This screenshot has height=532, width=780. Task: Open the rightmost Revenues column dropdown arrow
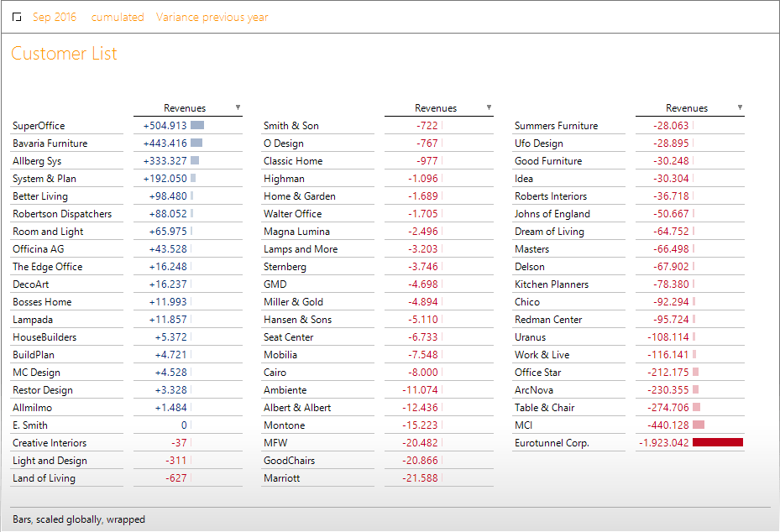pos(740,107)
